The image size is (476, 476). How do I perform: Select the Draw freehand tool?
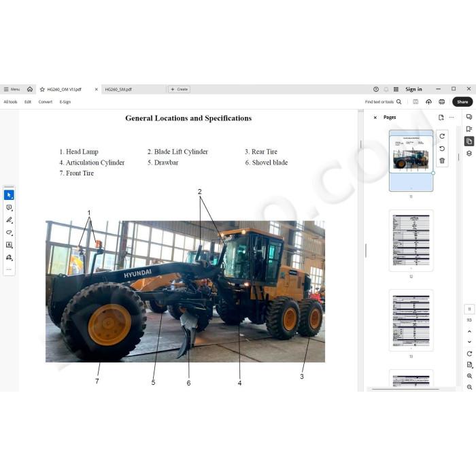click(x=9, y=233)
